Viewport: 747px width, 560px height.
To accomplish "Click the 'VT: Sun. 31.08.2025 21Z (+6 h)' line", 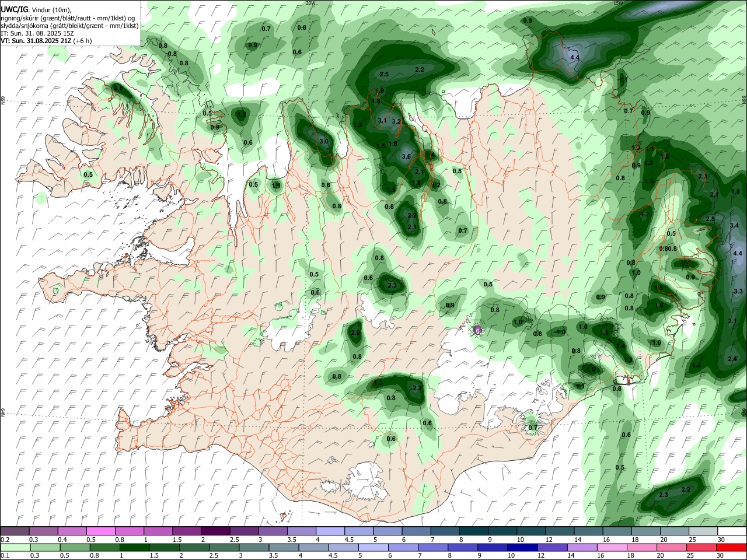I will coord(46,41).
